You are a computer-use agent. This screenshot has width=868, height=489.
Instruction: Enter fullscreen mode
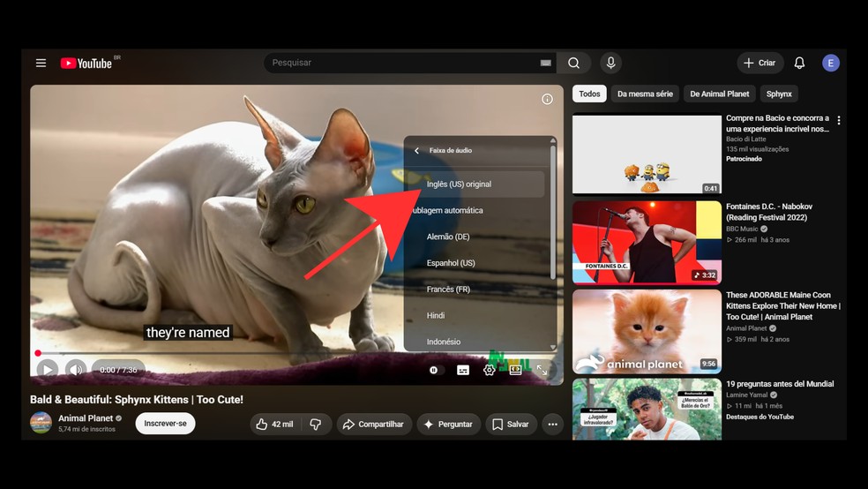pyautogui.click(x=542, y=370)
